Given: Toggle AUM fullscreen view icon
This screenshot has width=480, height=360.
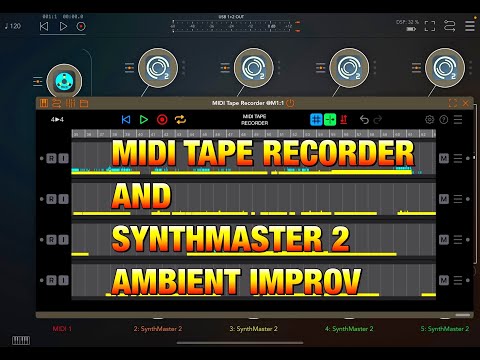Looking at the screenshot, I should [x=430, y=26].
